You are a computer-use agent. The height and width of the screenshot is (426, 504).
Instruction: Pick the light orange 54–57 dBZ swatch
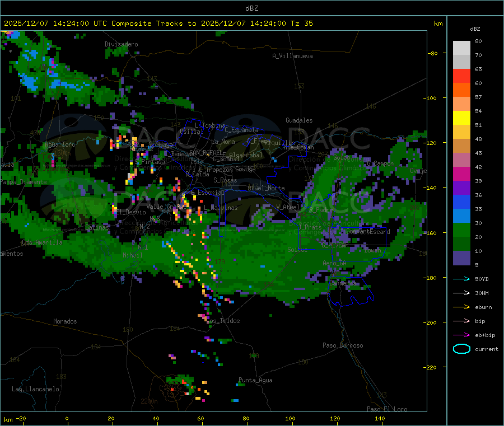tap(461, 104)
